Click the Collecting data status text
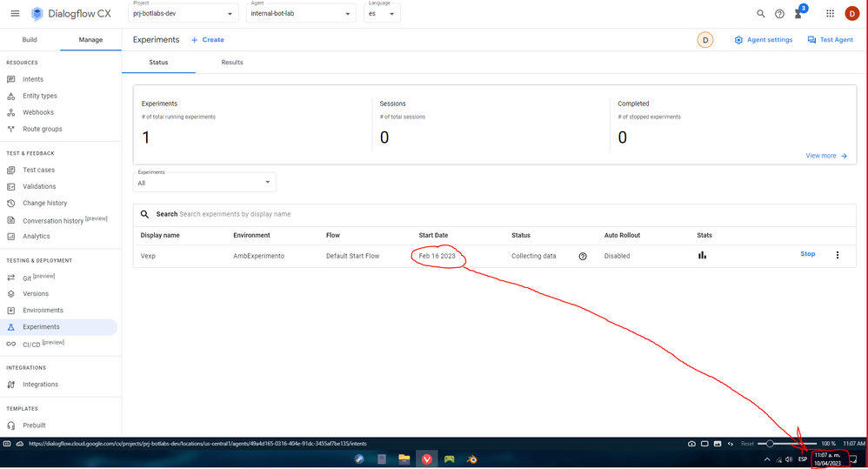 534,256
